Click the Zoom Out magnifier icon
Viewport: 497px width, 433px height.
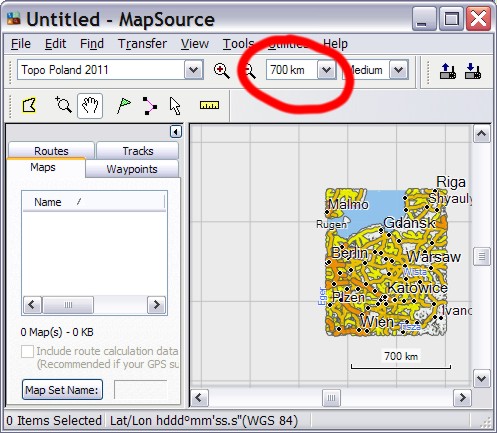tap(249, 71)
